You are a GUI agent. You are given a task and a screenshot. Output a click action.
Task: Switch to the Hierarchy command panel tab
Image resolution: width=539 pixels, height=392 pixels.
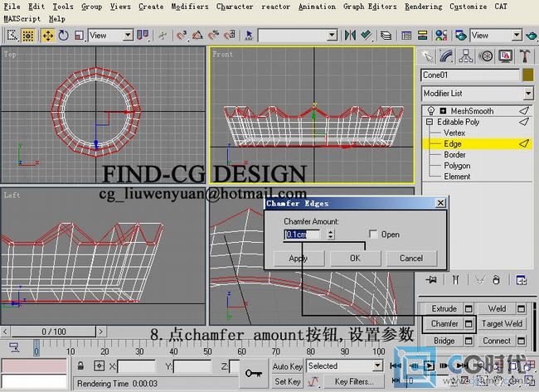pyautogui.click(x=466, y=56)
